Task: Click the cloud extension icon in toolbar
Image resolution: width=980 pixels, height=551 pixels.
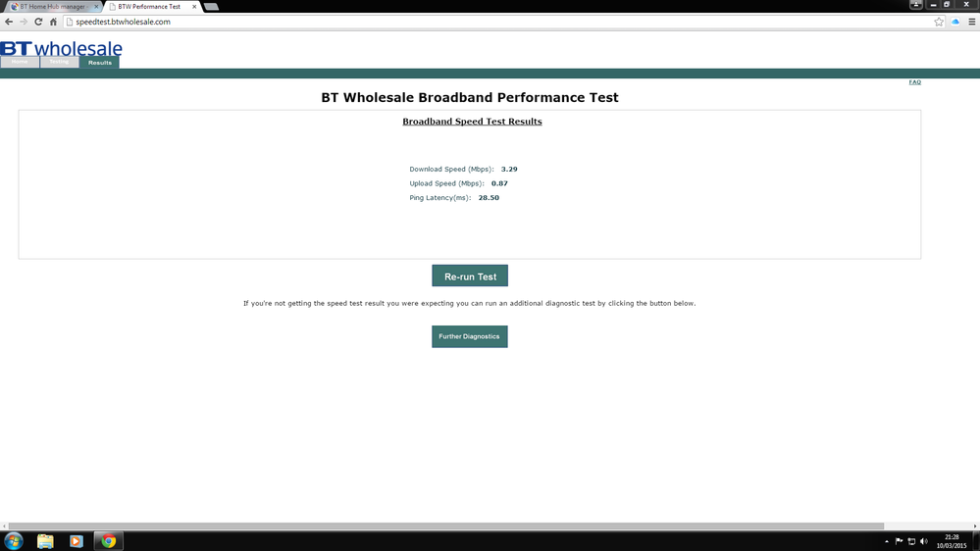Action: point(955,22)
